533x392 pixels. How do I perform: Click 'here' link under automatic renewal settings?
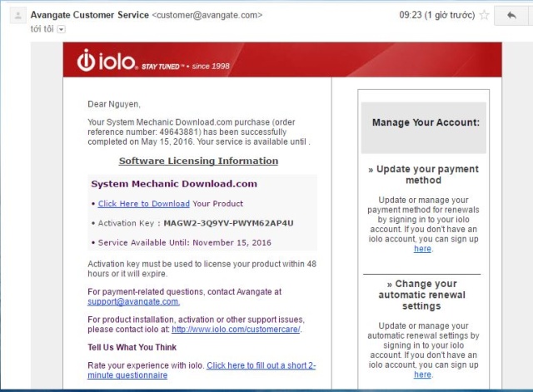pyautogui.click(x=422, y=375)
